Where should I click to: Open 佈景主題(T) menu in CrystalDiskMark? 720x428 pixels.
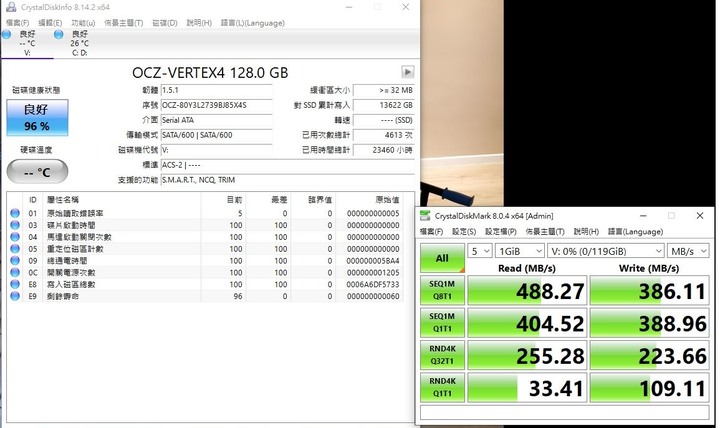click(545, 231)
